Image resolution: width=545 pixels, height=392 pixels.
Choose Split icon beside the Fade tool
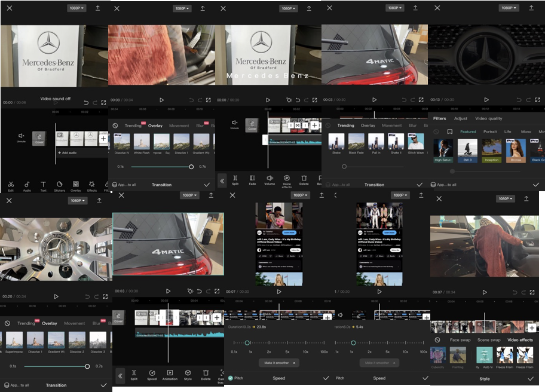pos(235,180)
